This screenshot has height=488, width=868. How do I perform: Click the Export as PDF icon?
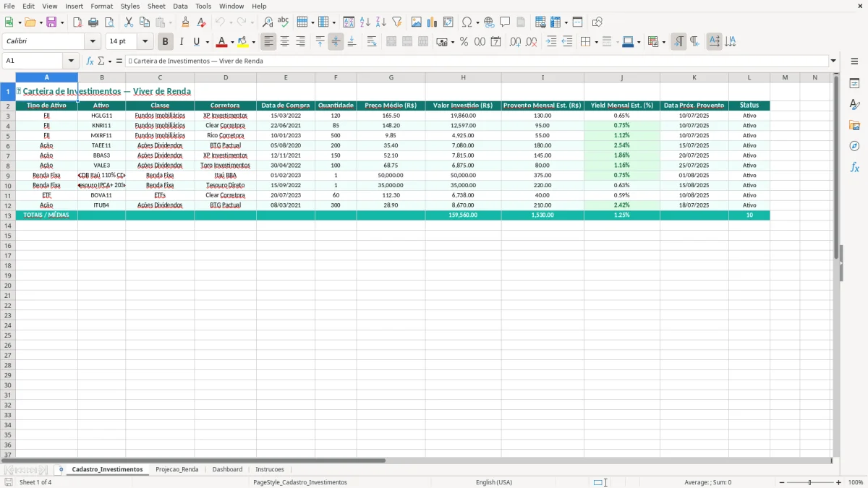coord(77,22)
